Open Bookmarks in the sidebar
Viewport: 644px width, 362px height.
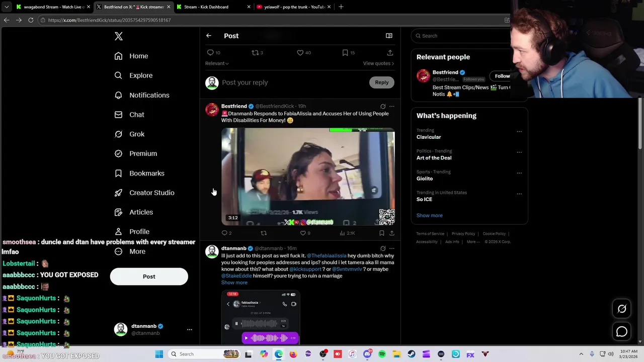(x=139, y=173)
